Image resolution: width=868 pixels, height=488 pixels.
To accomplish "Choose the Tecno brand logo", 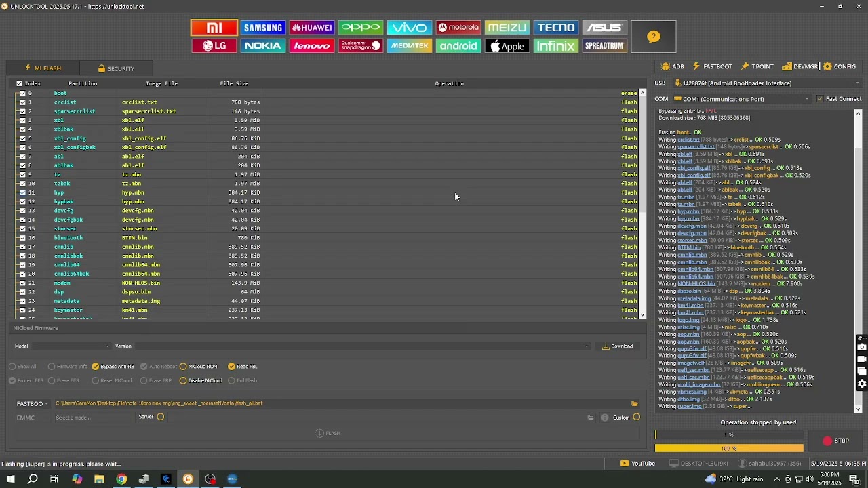I will point(556,28).
